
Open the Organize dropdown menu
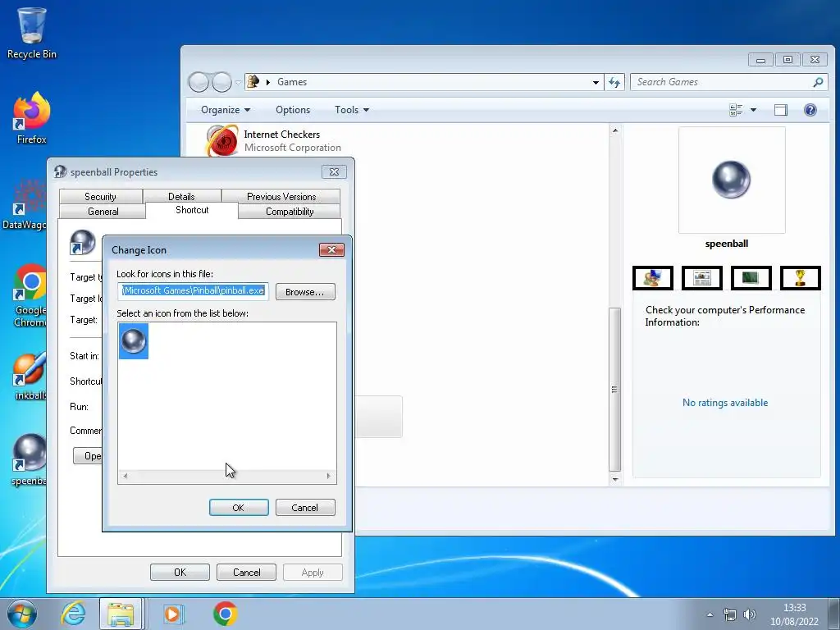226,110
